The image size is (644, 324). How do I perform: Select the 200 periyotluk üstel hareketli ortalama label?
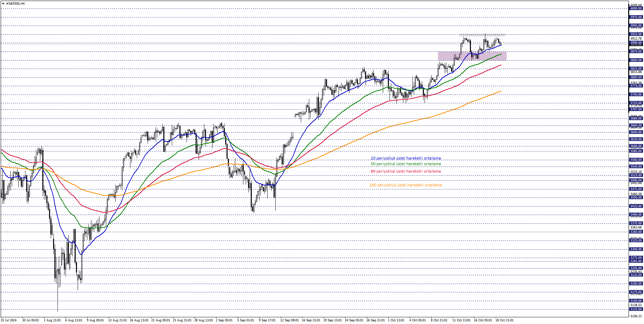[405, 185]
